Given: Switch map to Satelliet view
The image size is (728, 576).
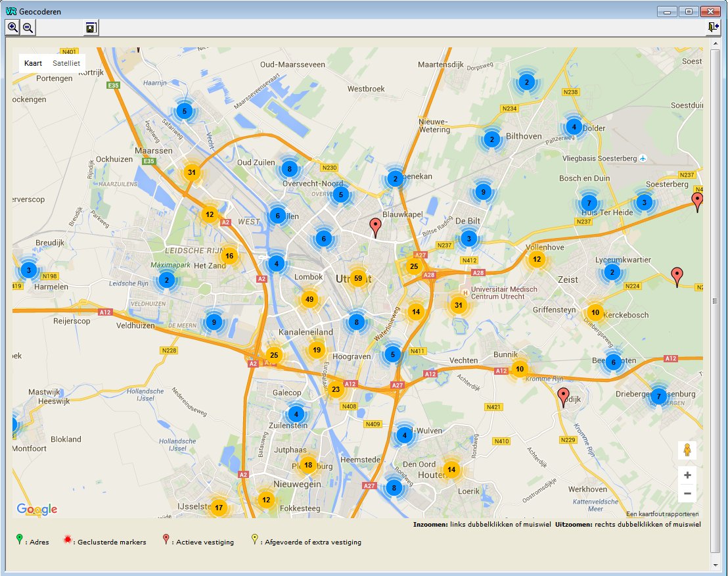Looking at the screenshot, I should tap(66, 63).
